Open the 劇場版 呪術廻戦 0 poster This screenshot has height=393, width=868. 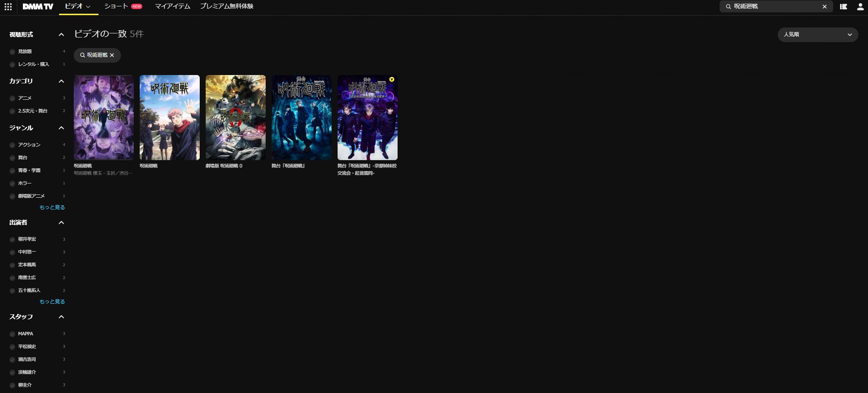click(235, 118)
